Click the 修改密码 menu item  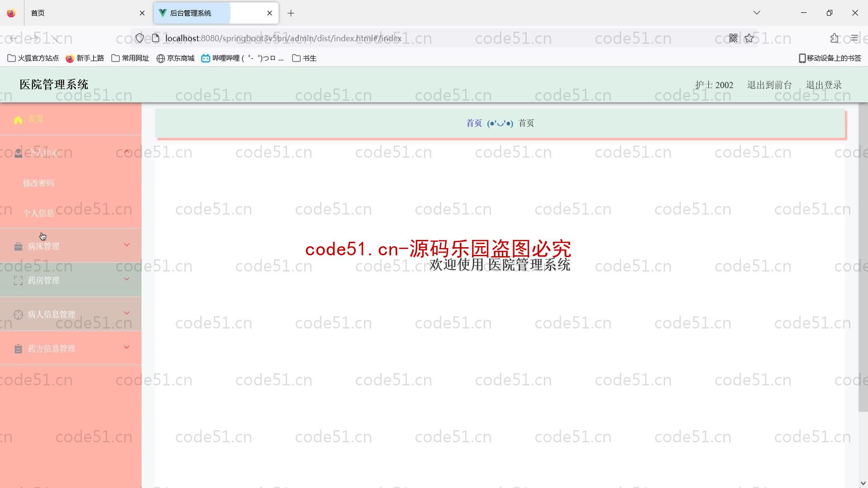pyautogui.click(x=39, y=183)
